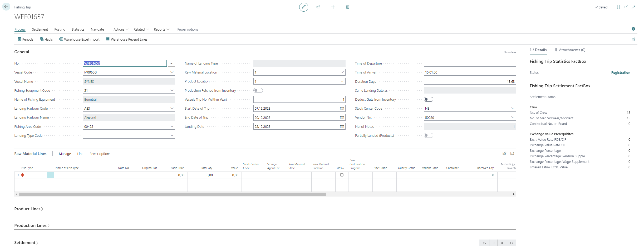Click Fewer options in action bar
The width and height of the screenshot is (644, 249).
pyautogui.click(x=188, y=29)
